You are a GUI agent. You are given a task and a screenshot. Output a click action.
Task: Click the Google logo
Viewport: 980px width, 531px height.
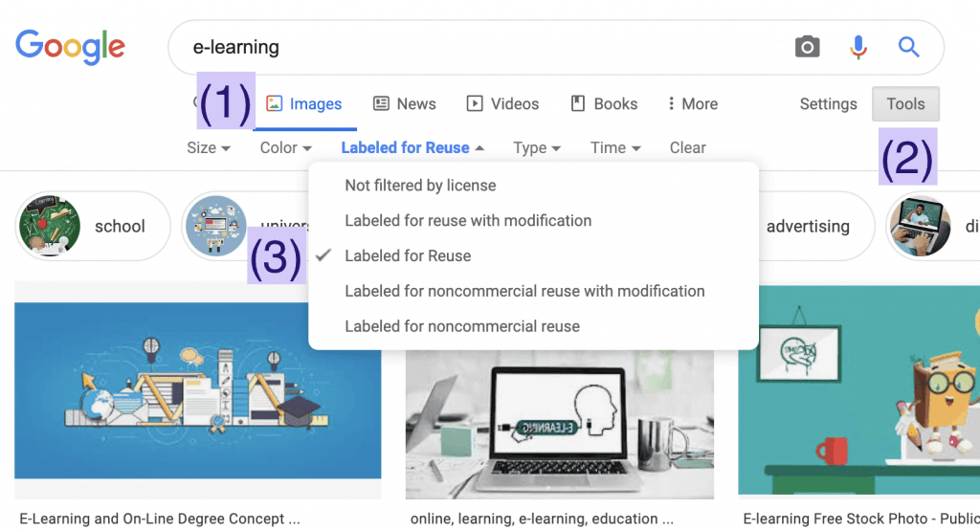tap(70, 47)
